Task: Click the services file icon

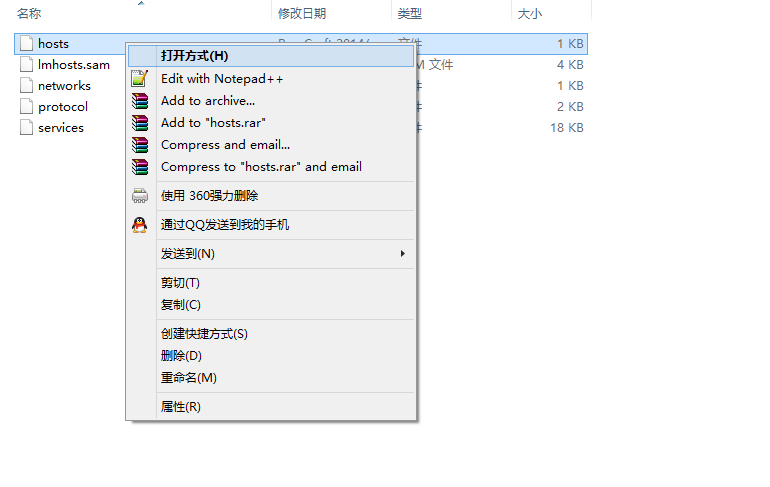Action: click(27, 128)
